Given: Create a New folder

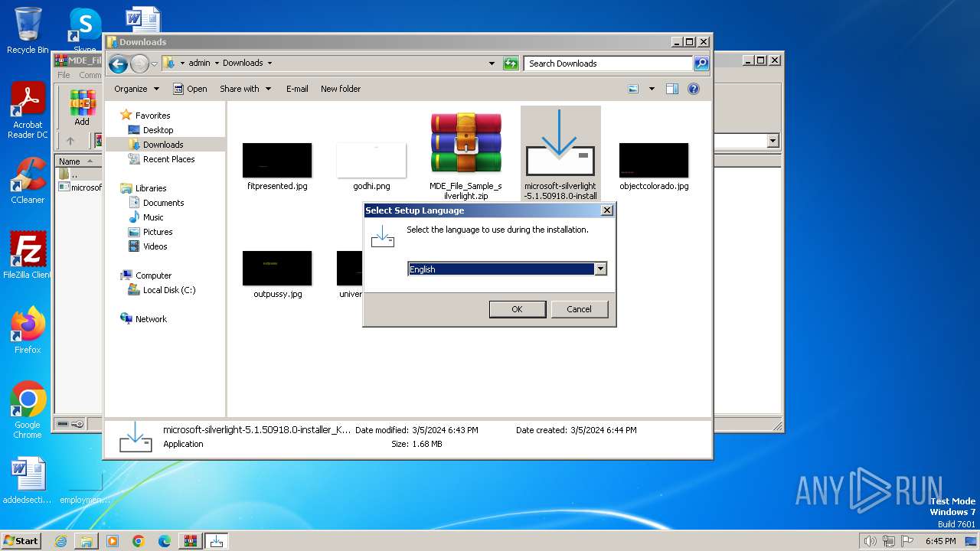Looking at the screenshot, I should pos(341,89).
